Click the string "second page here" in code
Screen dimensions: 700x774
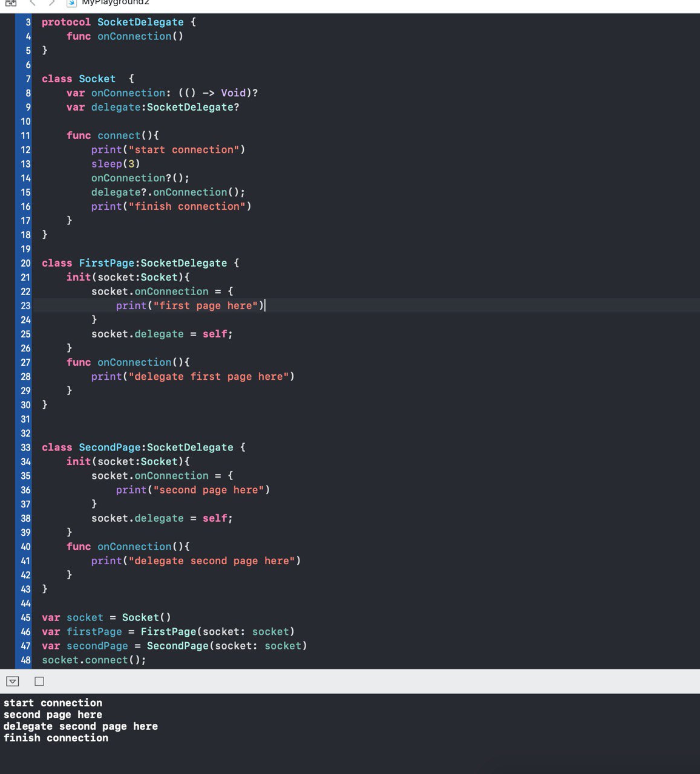pyautogui.click(x=209, y=490)
